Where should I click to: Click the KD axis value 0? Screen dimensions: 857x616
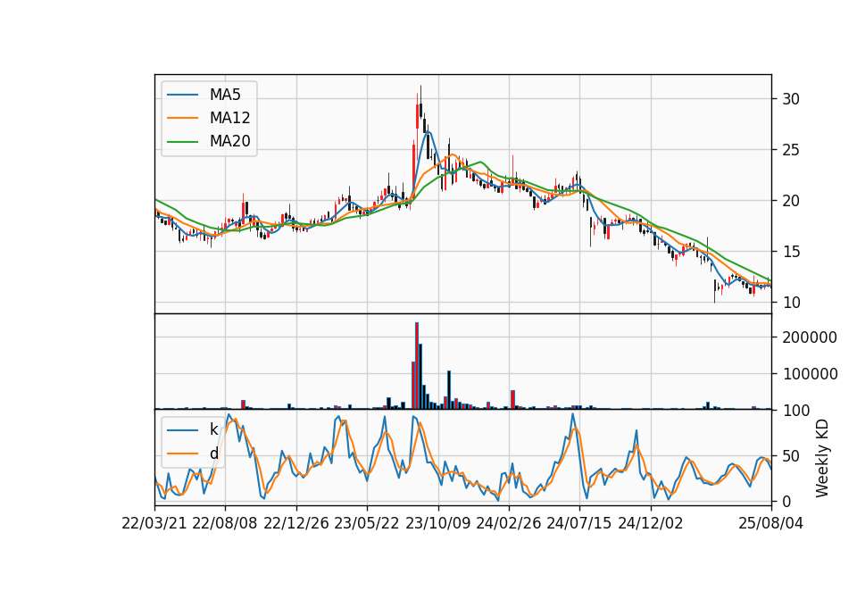786,501
